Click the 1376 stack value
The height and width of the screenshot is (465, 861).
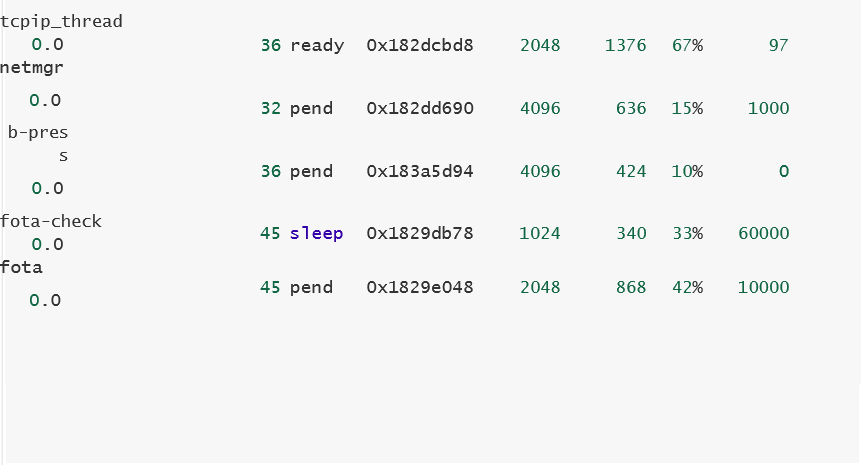[x=625, y=45]
